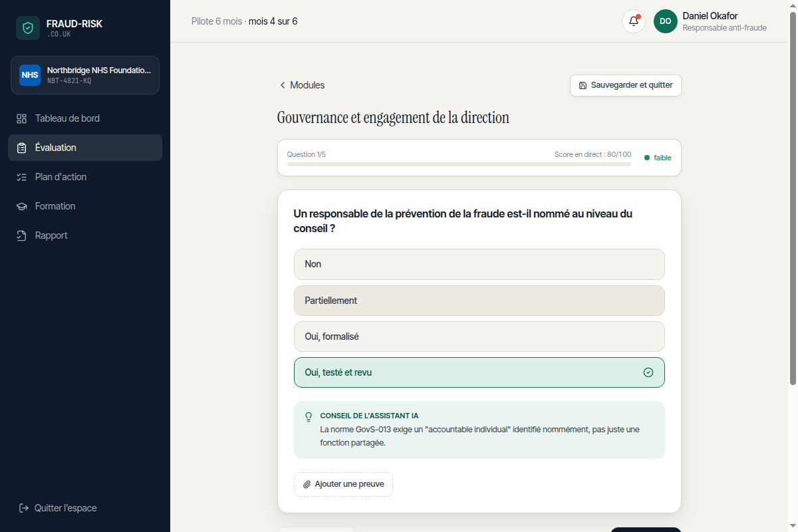798x532 pixels.
Task: Click the Quitter l'espace logout icon
Action: coord(24,508)
